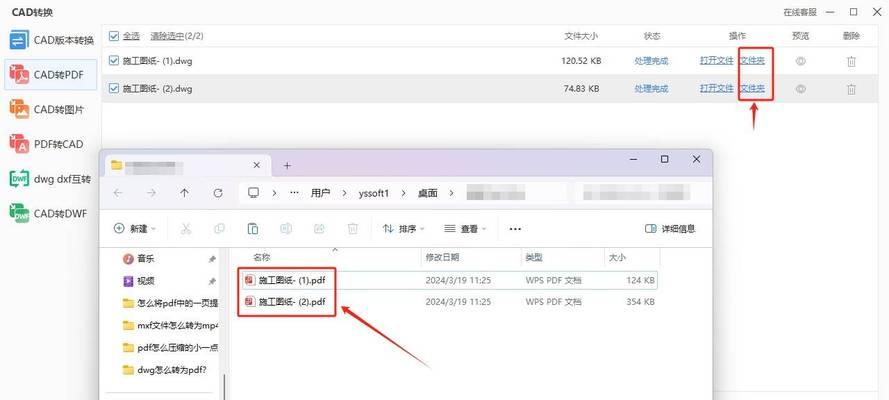Click the navigation pane scrollbar

tap(225, 386)
